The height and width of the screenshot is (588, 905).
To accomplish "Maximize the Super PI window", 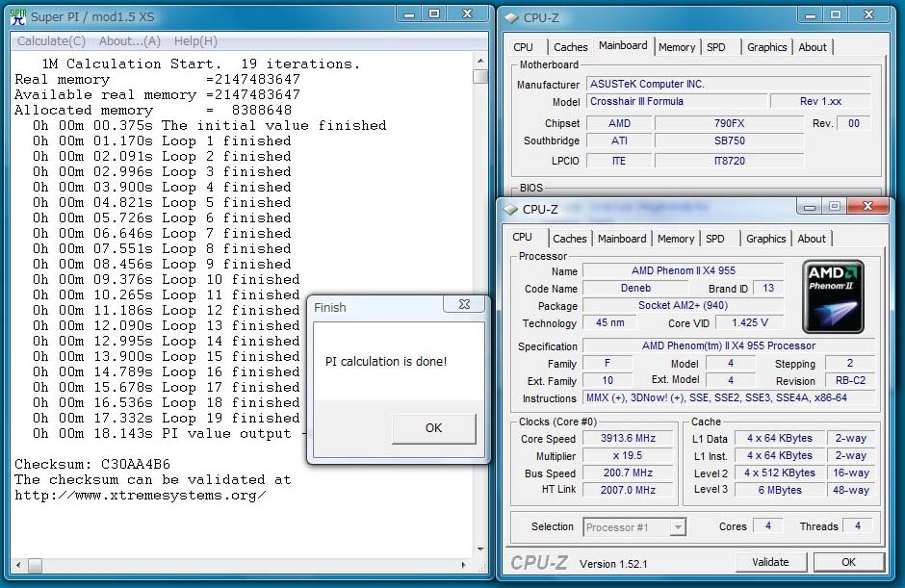I will click(x=434, y=14).
